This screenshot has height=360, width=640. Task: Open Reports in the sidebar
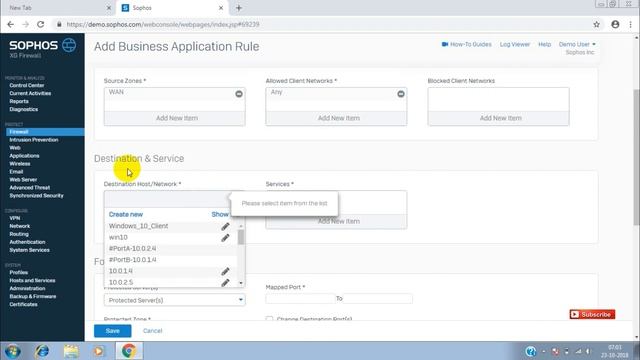(19, 101)
